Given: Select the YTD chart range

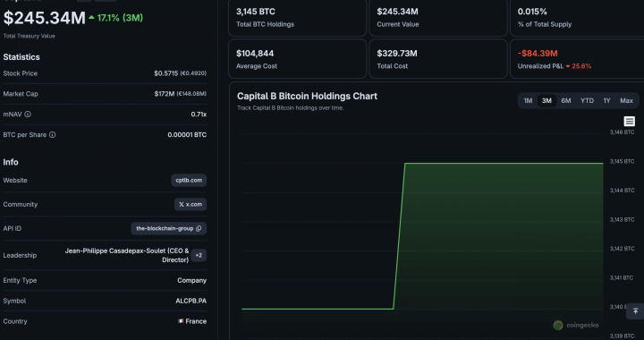Looking at the screenshot, I should pos(587,100).
